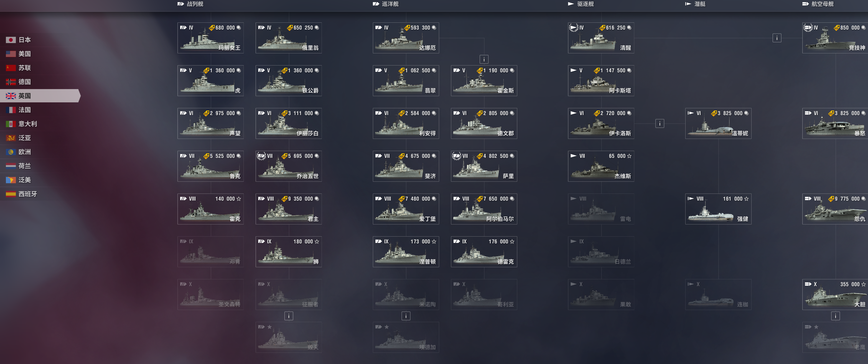868x364 pixels.
Task: Select the 欧洲 nation entry
Action: coord(19,152)
